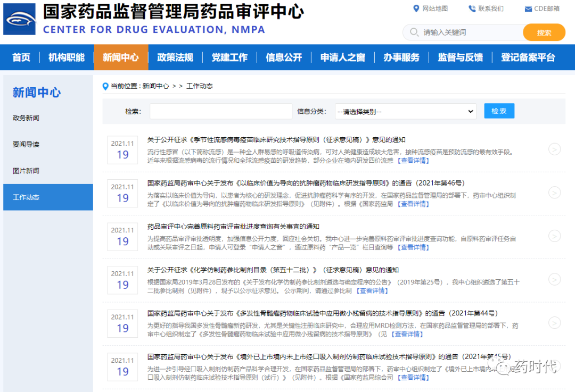The width and height of the screenshot is (575, 392).
Task: Click arrow icon beside 原料药审评审批进度 notice
Action: pos(554,236)
